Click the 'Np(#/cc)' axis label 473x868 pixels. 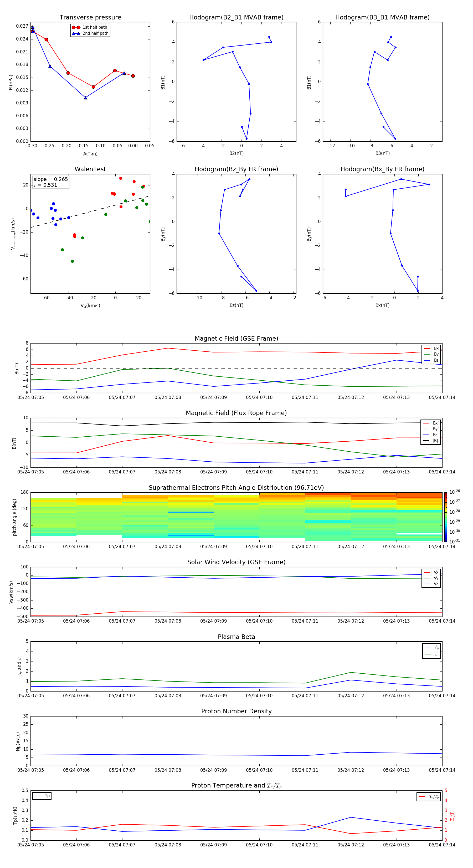click(x=18, y=741)
